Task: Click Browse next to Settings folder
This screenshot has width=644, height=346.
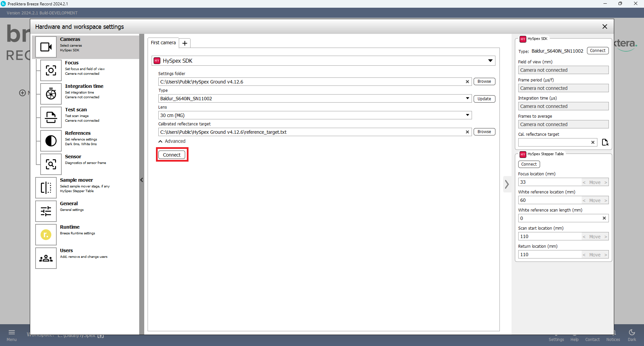Action: (484, 81)
